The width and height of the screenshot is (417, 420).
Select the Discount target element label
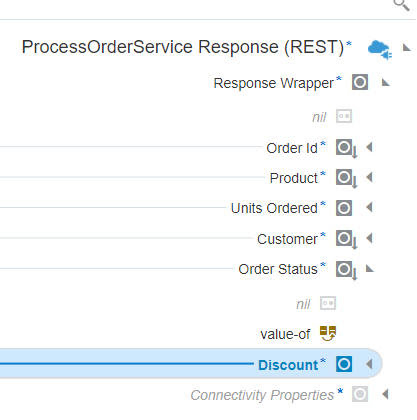[x=288, y=365]
